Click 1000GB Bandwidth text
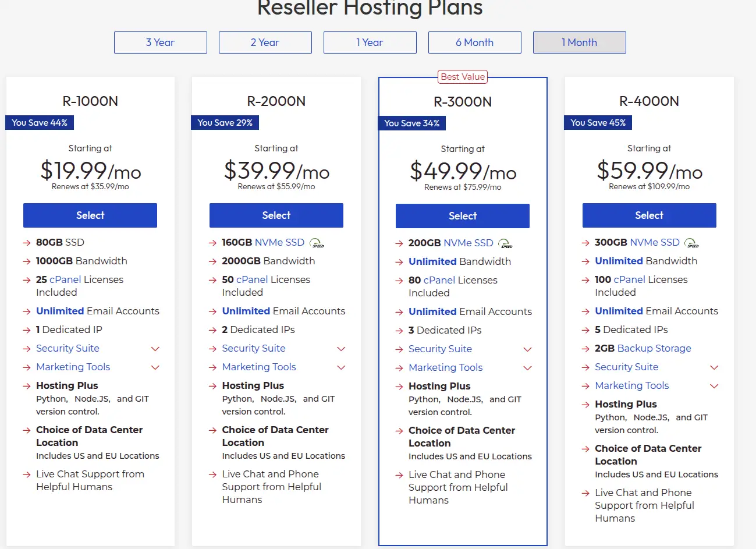The height and width of the screenshot is (549, 756). pos(81,261)
